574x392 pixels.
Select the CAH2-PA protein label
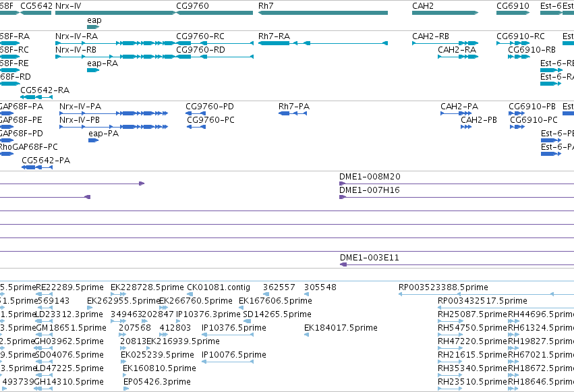click(x=459, y=107)
